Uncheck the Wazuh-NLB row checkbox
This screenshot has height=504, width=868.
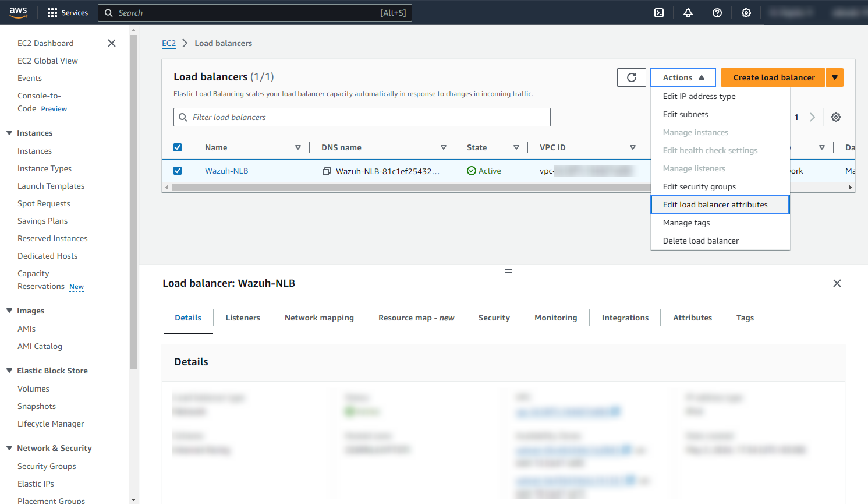[178, 171]
